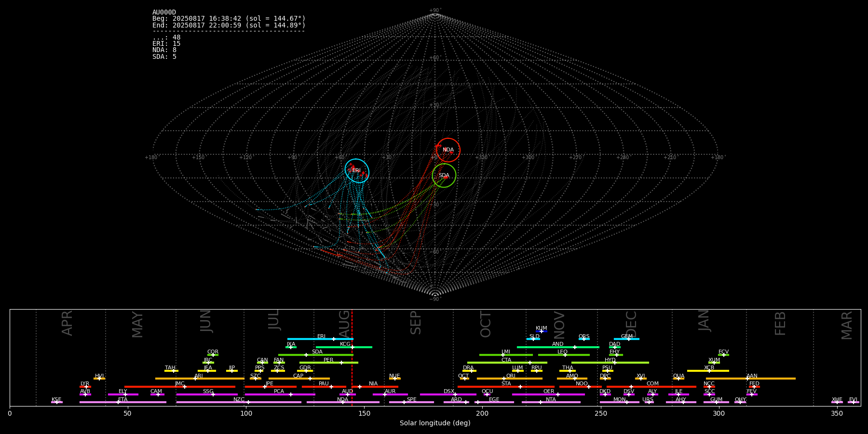Click the AUD shower bar

(348, 394)
